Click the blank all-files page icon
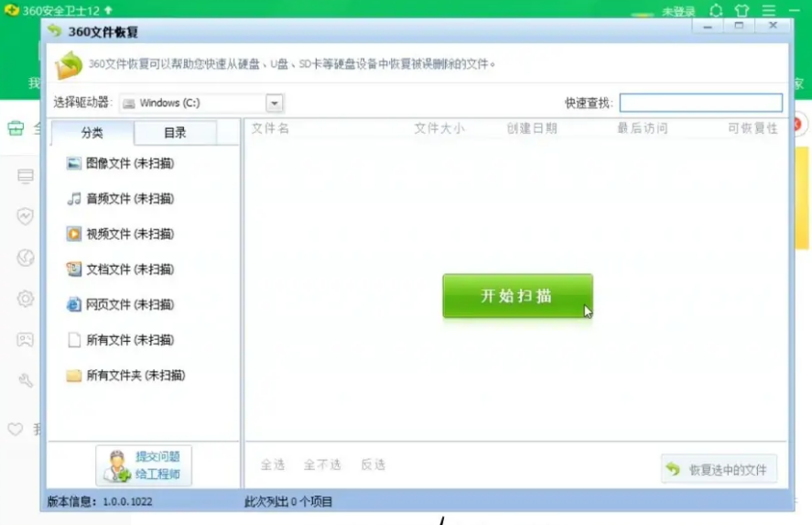This screenshot has width=812, height=525. pos(74,339)
